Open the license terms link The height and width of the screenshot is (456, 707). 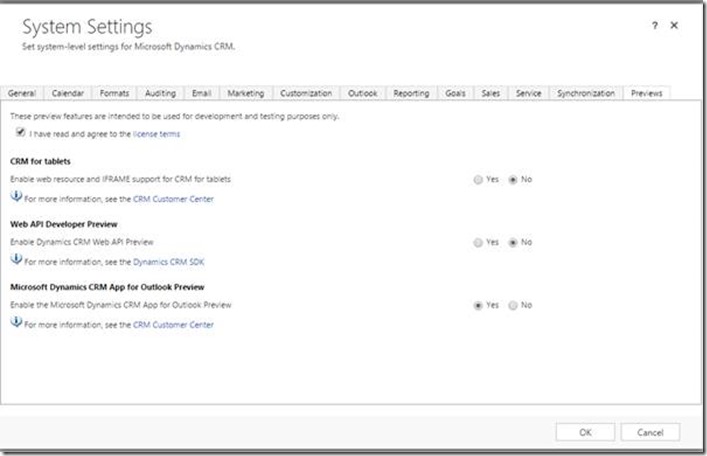(x=156, y=134)
